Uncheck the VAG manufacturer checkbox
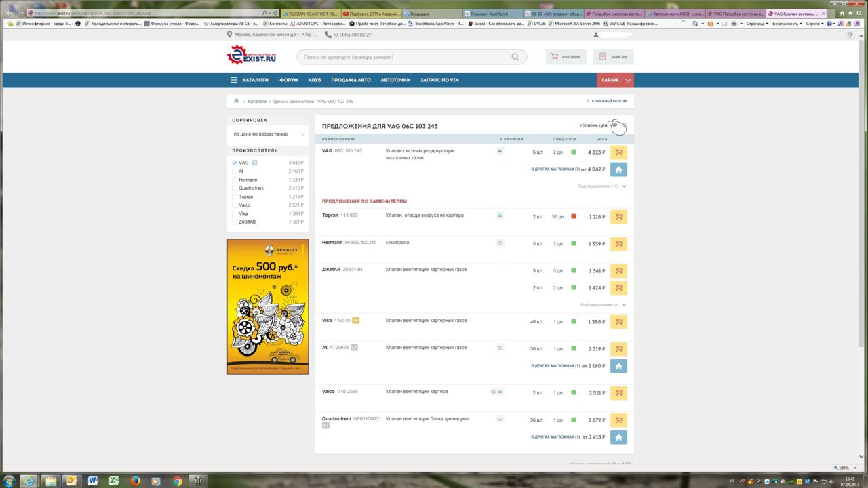This screenshot has height=488, width=868. [235, 163]
